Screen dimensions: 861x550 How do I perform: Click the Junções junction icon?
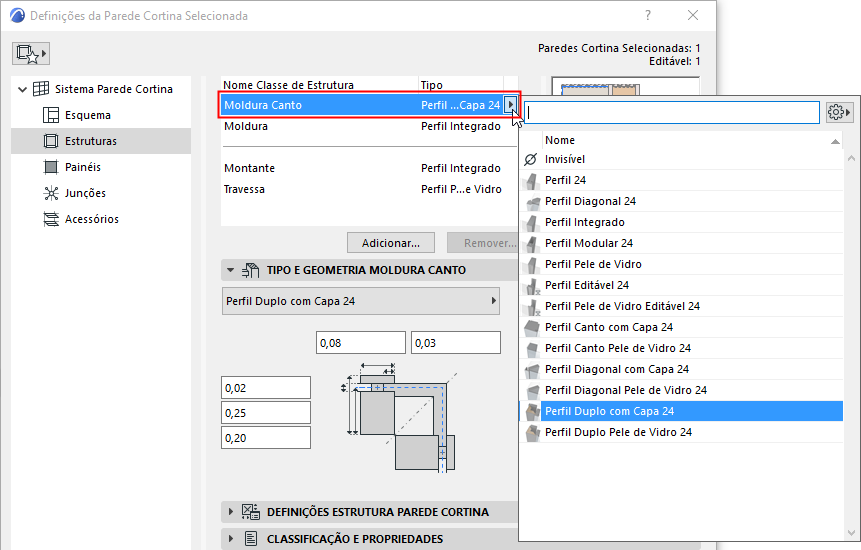(x=51, y=193)
